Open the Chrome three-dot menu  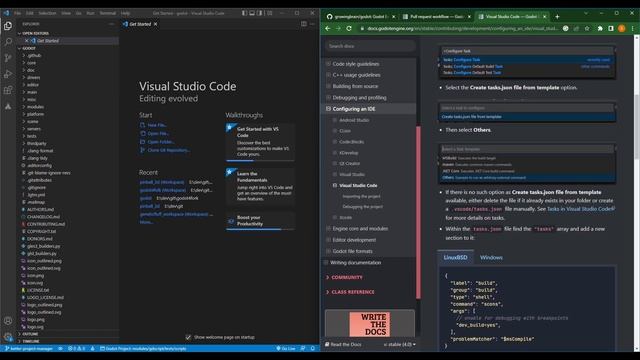[x=633, y=29]
